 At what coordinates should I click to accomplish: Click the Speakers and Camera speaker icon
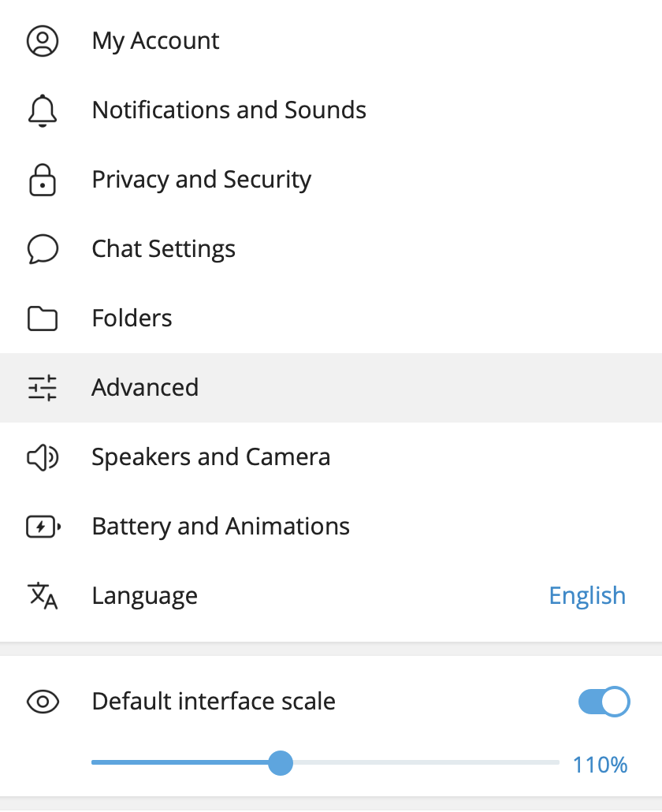pyautogui.click(x=43, y=457)
